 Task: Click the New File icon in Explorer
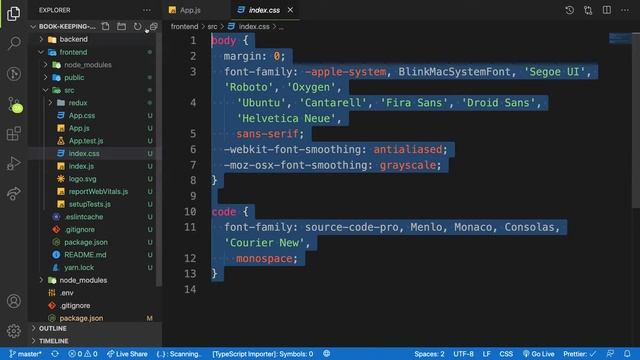[x=105, y=27]
